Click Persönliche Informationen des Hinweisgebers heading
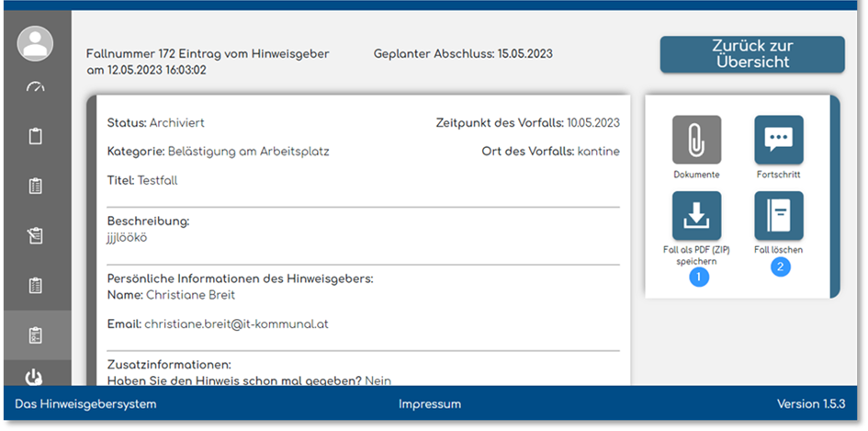 click(x=241, y=278)
